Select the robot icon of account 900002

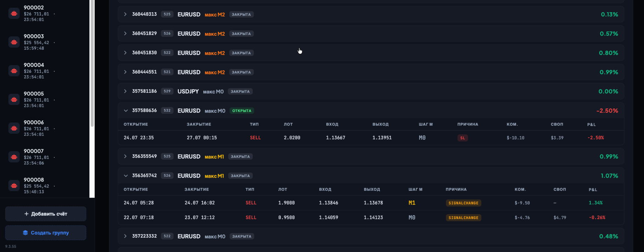point(14,14)
